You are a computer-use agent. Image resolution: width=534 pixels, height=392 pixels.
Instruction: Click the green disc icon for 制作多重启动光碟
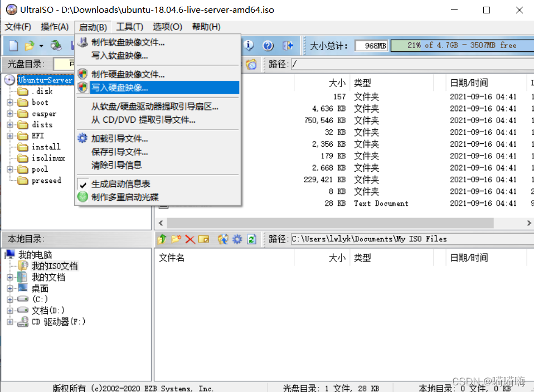click(82, 197)
